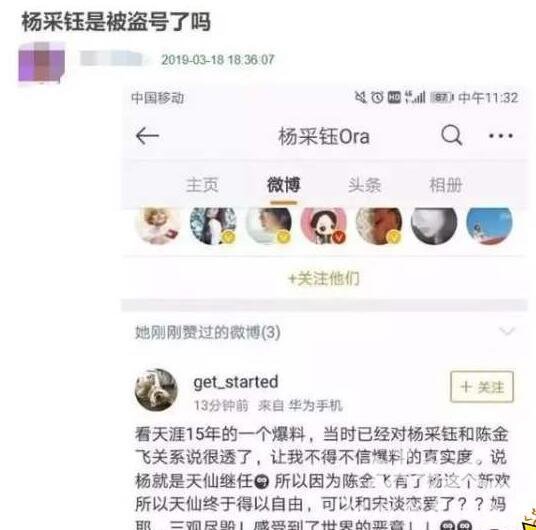Tap the HD status bar icon
536x530 pixels.
394,97
